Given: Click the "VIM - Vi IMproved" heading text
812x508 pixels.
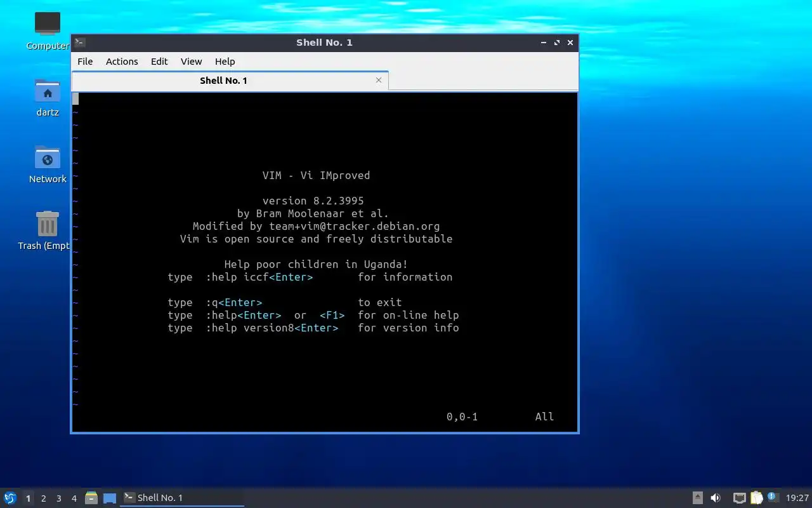Looking at the screenshot, I should click(x=316, y=175).
